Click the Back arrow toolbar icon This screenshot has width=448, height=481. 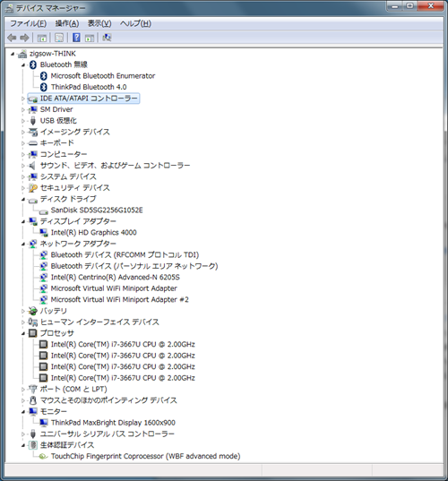click(x=12, y=38)
